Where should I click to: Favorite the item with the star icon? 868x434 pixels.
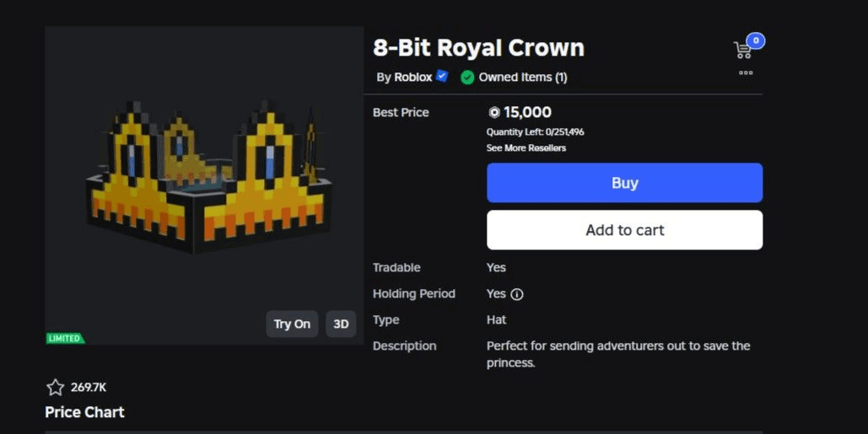(55, 387)
